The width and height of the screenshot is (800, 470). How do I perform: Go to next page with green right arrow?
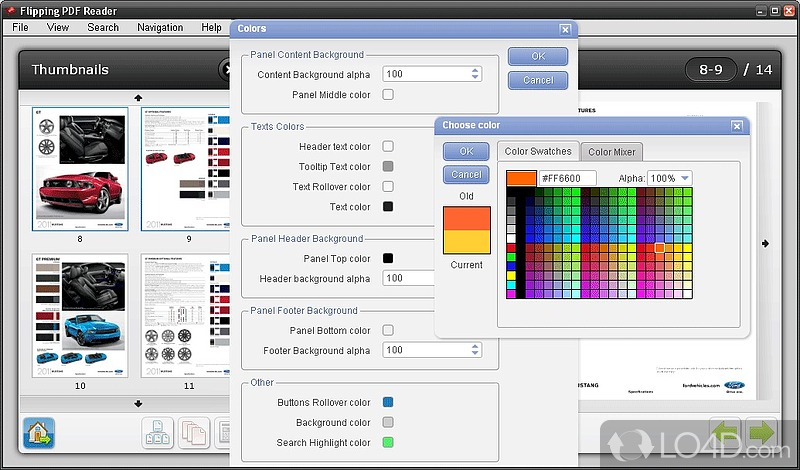pos(762,433)
